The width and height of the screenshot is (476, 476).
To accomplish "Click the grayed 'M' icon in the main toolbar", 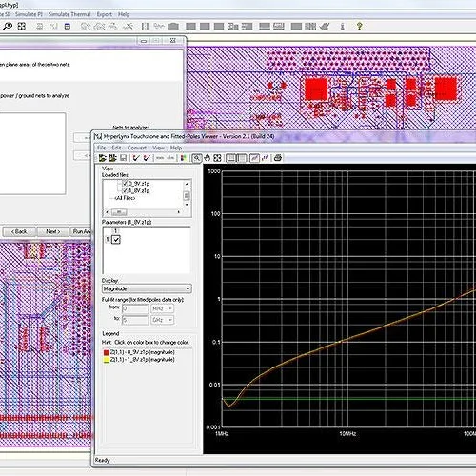I will (x=53, y=27).
